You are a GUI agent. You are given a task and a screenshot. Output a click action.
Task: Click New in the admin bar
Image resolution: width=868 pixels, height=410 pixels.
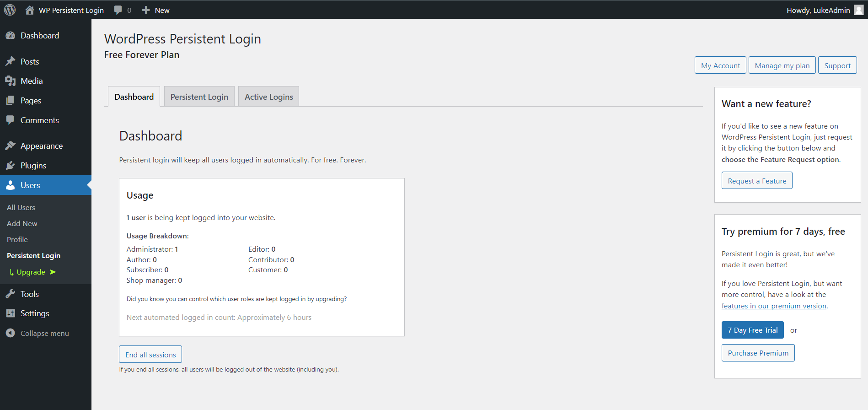point(162,10)
